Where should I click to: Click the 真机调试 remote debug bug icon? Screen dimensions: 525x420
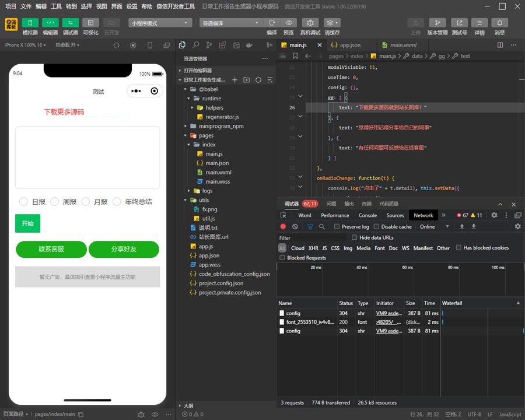tap(310, 23)
